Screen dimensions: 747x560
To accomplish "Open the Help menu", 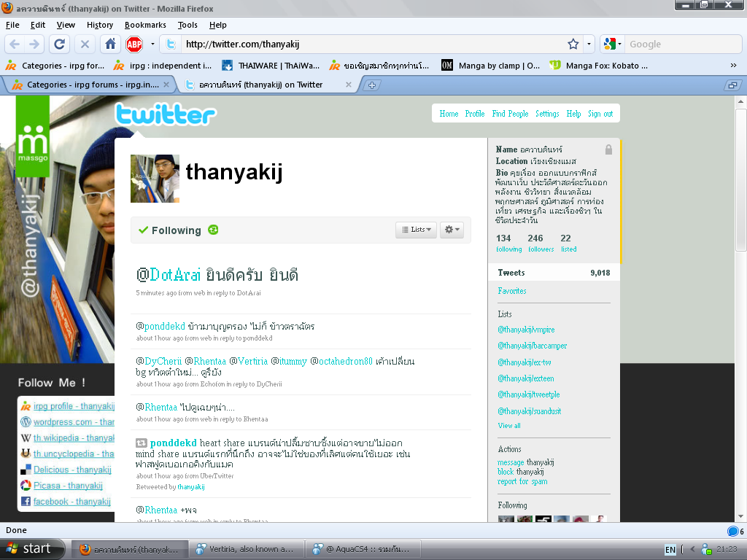I will click(217, 25).
